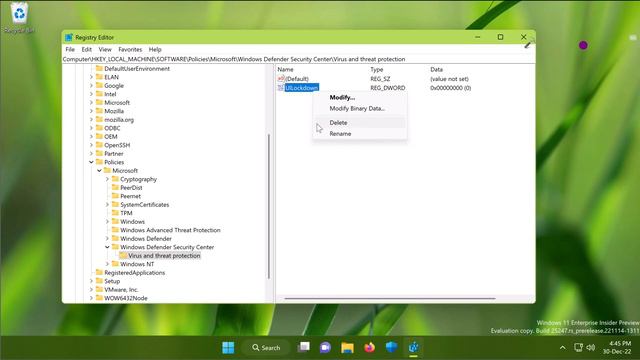640x360 pixels.
Task: Expand the Partner key
Action: pos(91,153)
